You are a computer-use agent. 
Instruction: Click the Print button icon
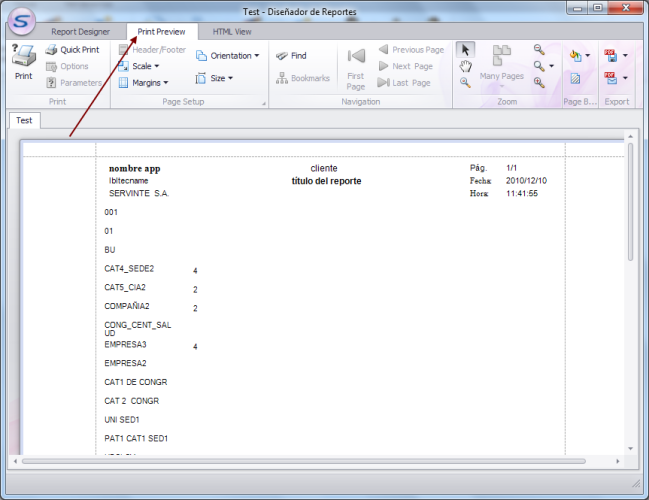pos(23,60)
